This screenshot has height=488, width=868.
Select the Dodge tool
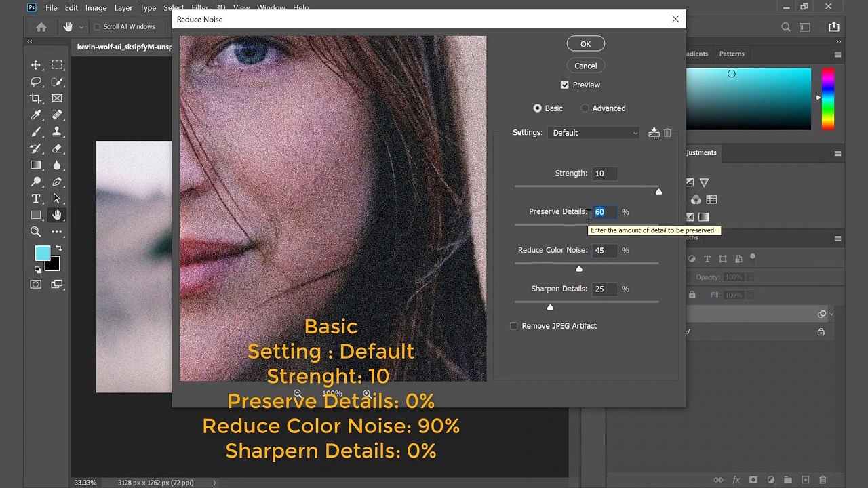pos(36,182)
